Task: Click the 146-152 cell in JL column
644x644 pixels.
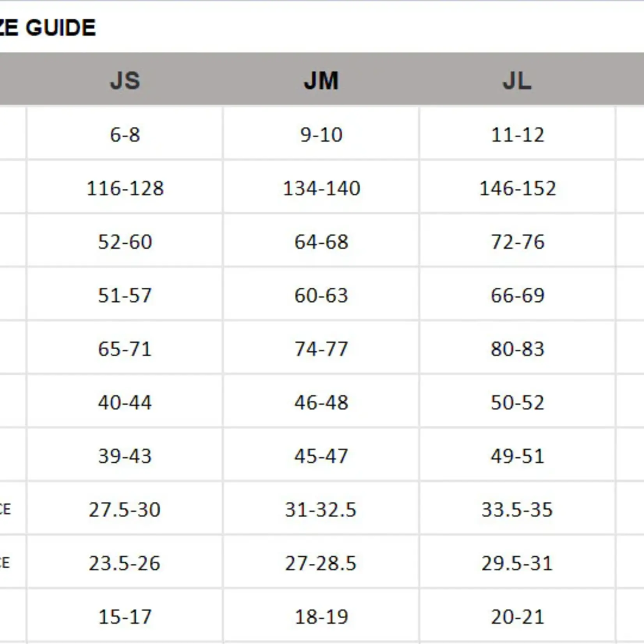Action: [x=517, y=188]
